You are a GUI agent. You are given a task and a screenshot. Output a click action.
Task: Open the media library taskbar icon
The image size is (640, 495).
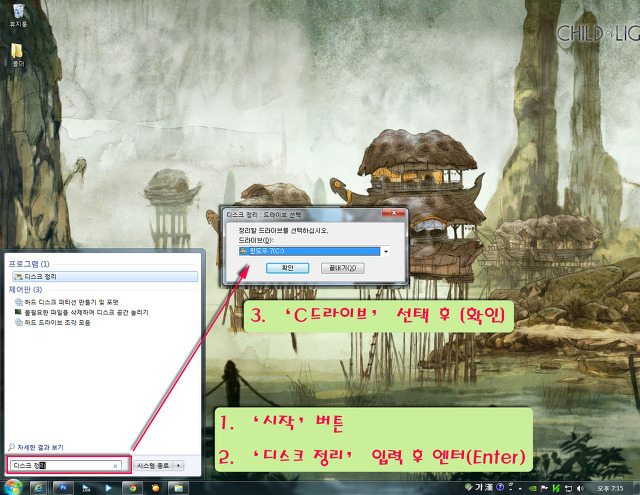pos(86,488)
